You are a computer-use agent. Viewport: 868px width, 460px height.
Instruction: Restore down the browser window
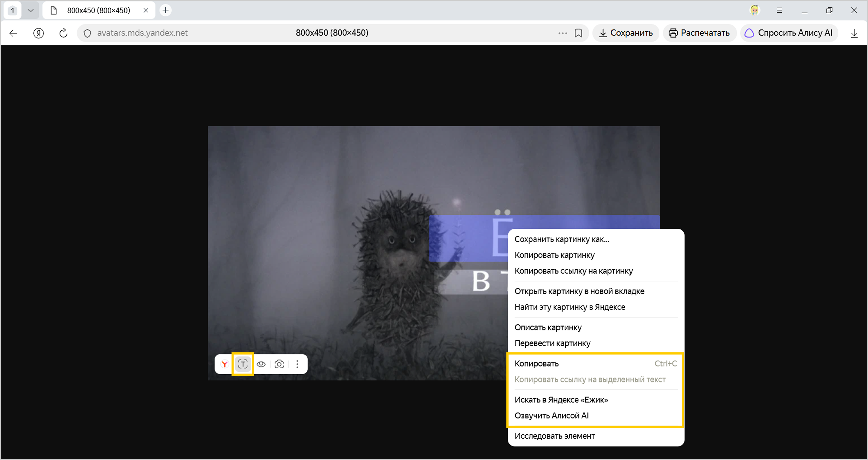click(829, 10)
